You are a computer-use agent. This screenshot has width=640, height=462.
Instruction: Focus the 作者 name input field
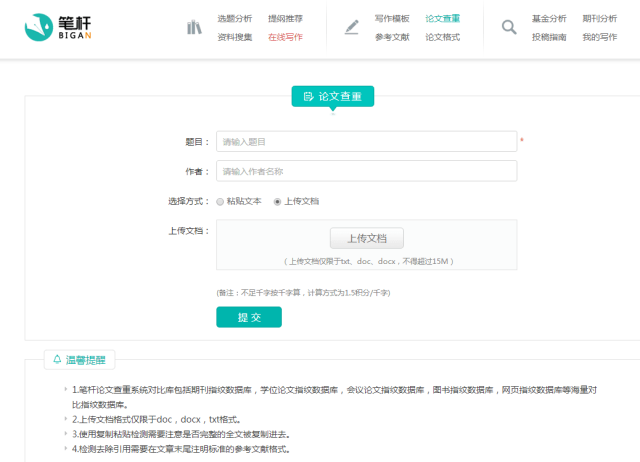pos(367,171)
